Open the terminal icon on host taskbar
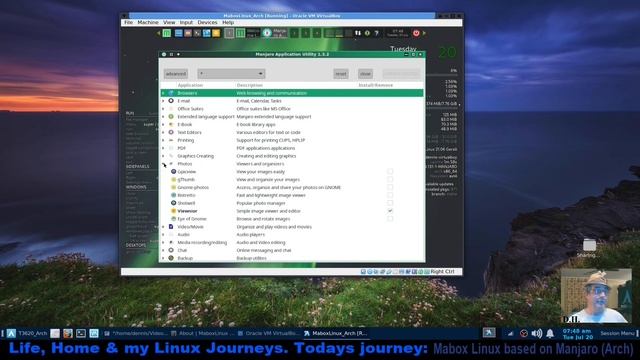 [x=81, y=333]
